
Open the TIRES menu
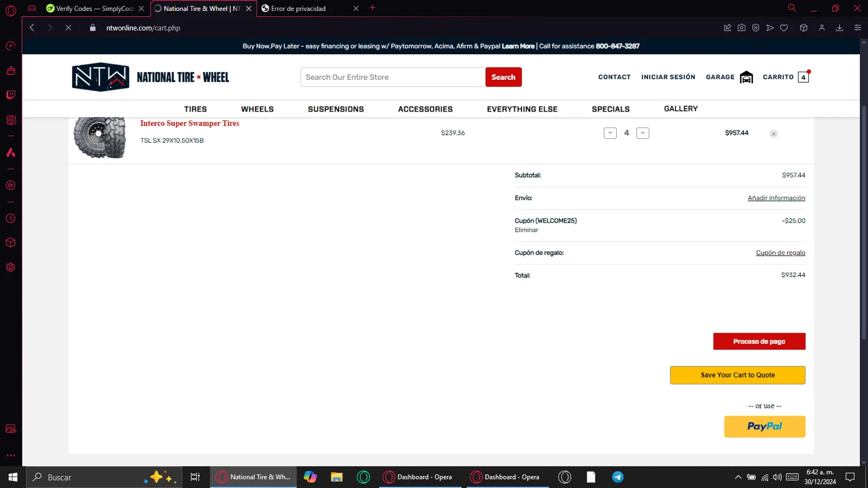pos(196,109)
